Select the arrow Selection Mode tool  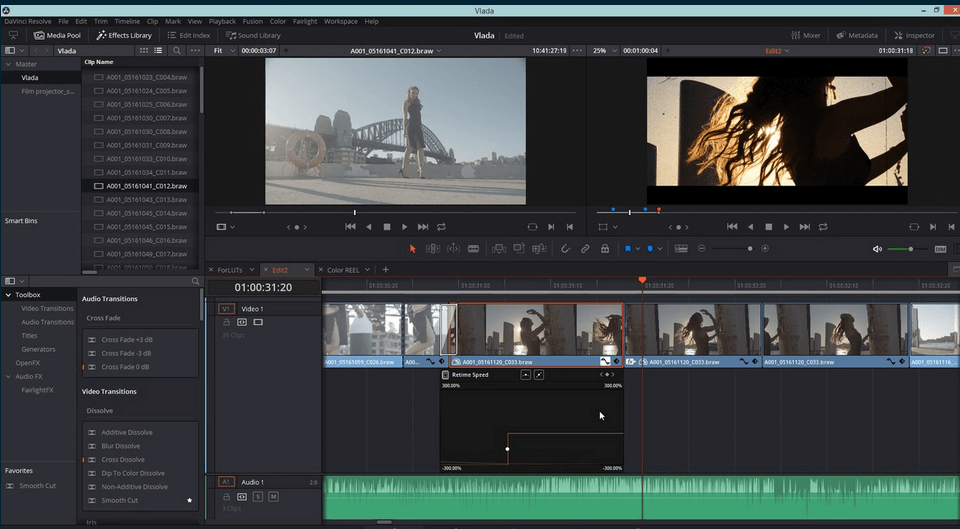[412, 249]
